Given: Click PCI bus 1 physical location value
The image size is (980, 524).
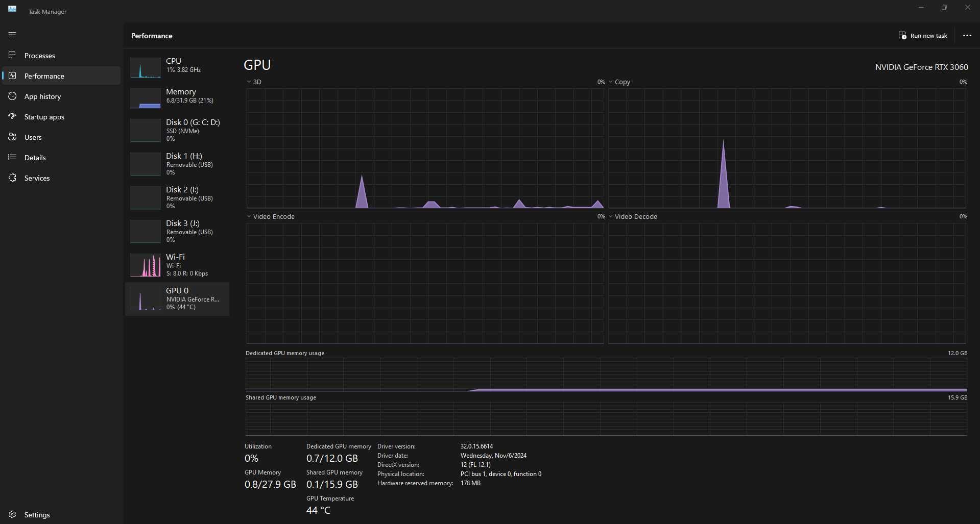Looking at the screenshot, I should [x=501, y=474].
